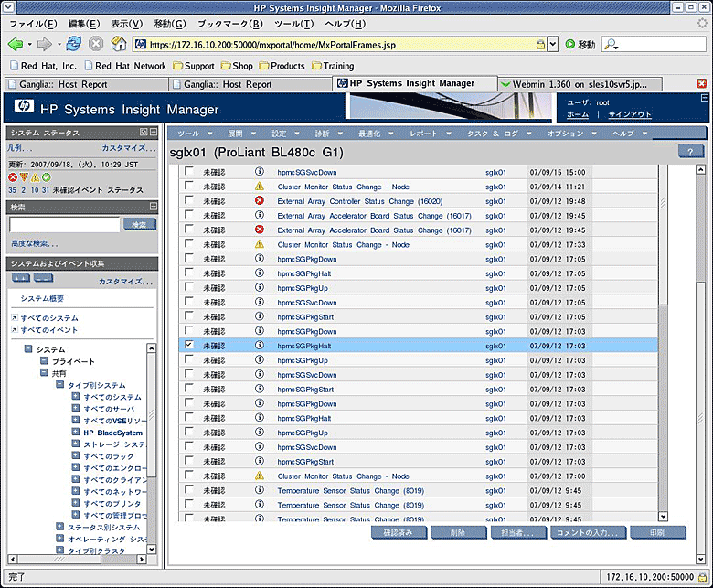This screenshot has height=588, width=713.
Task: Check the Temperature Sensor first 9:45 row checkbox
Action: pyautogui.click(x=188, y=490)
